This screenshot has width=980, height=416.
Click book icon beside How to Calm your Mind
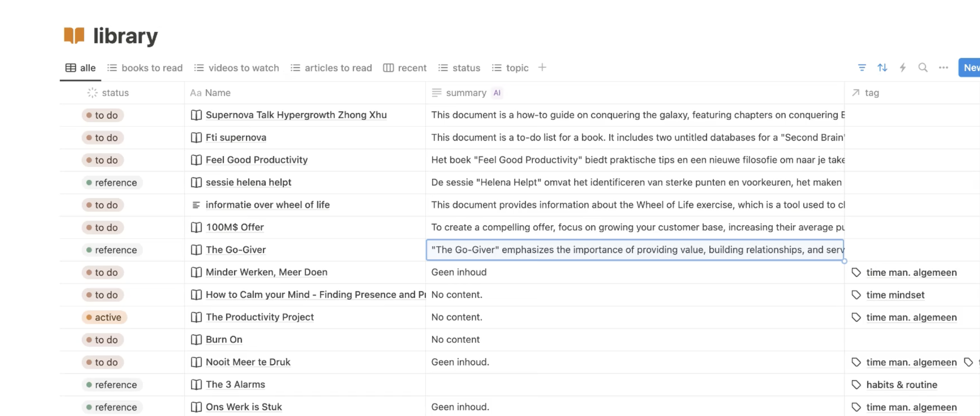tap(196, 295)
